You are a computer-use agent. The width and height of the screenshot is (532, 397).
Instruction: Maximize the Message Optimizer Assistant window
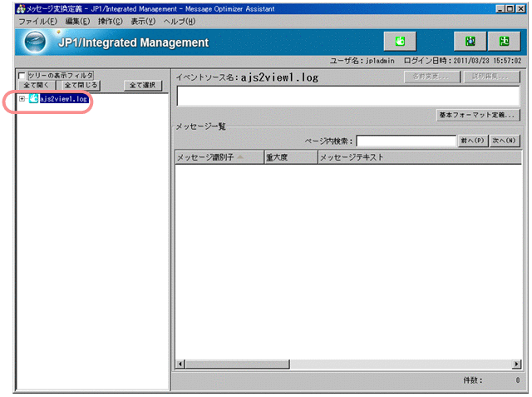[x=510, y=9]
